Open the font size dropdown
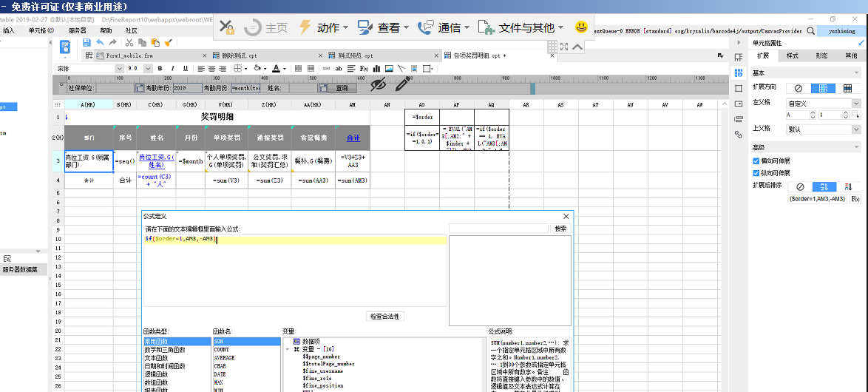This screenshot has height=392, width=868. [148, 69]
